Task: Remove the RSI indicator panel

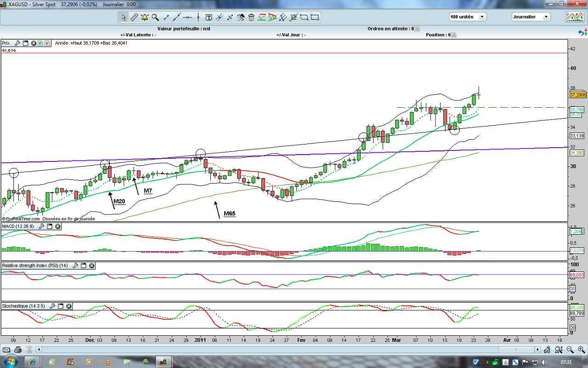Action: tap(91, 265)
